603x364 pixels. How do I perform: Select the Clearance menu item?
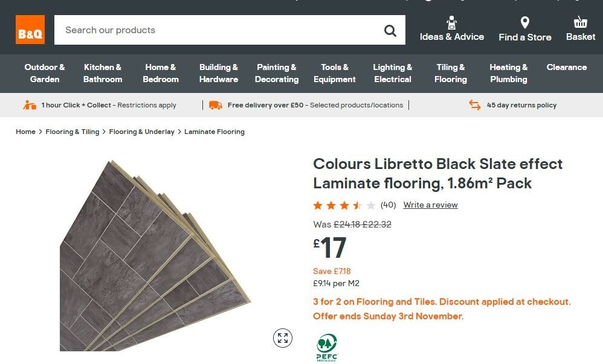pyautogui.click(x=566, y=67)
